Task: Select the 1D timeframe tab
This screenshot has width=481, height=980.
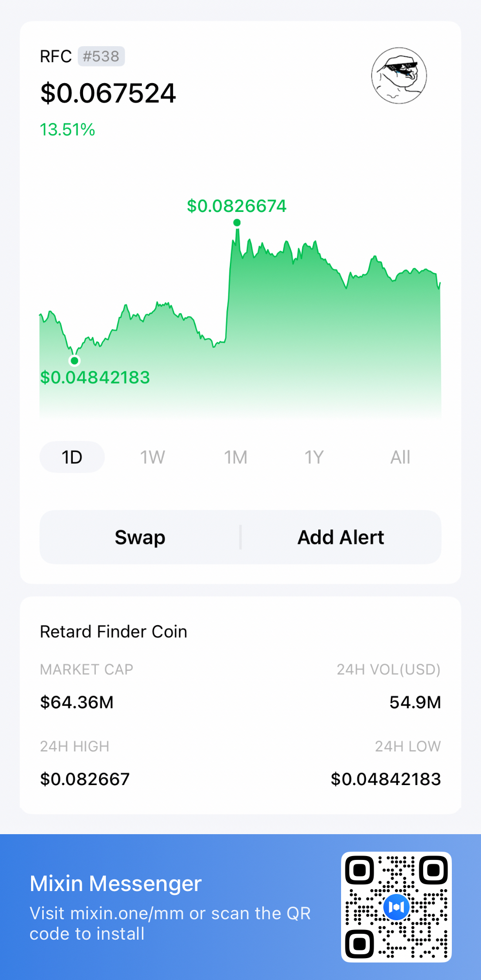Action: click(72, 457)
